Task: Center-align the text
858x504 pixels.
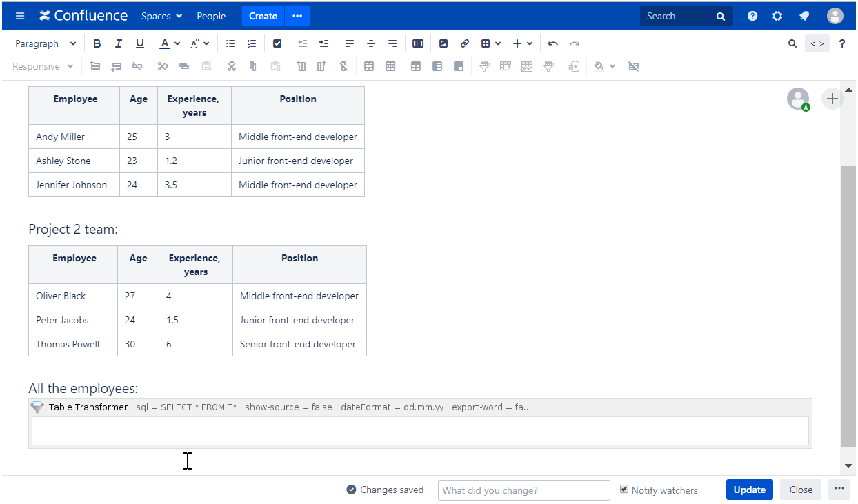Action: tap(371, 43)
